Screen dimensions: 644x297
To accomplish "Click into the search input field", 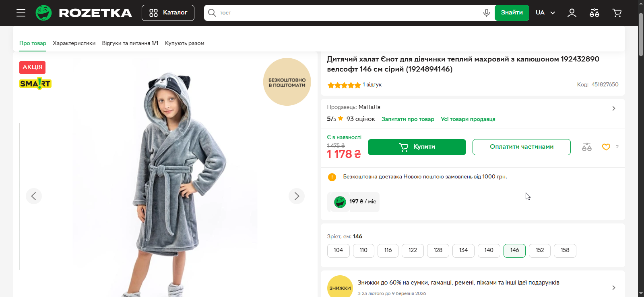I will click(346, 13).
